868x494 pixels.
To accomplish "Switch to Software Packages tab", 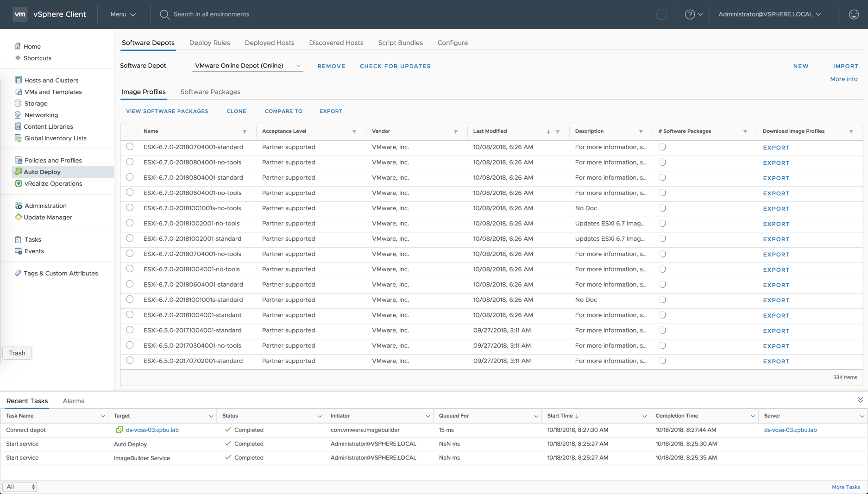I will (210, 92).
